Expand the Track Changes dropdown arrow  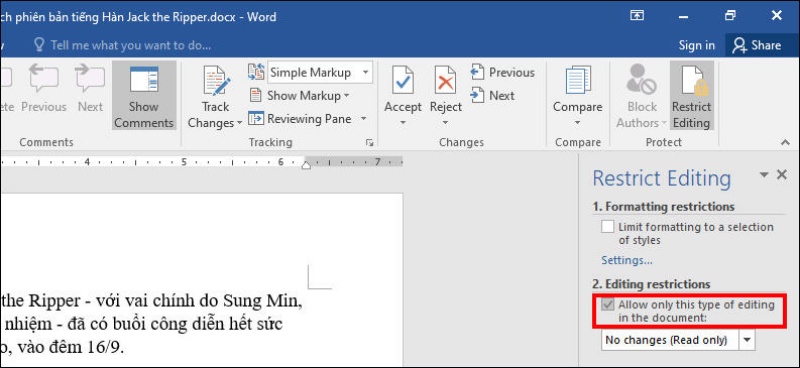[x=239, y=124]
